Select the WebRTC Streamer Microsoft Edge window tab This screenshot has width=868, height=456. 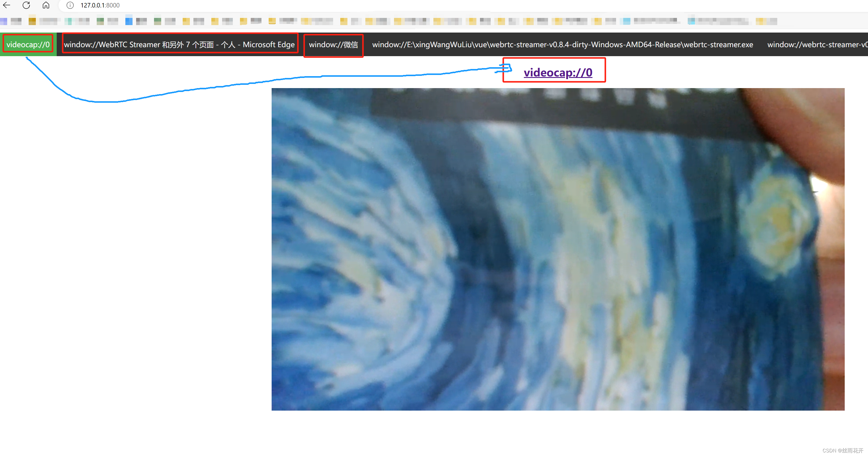point(180,44)
